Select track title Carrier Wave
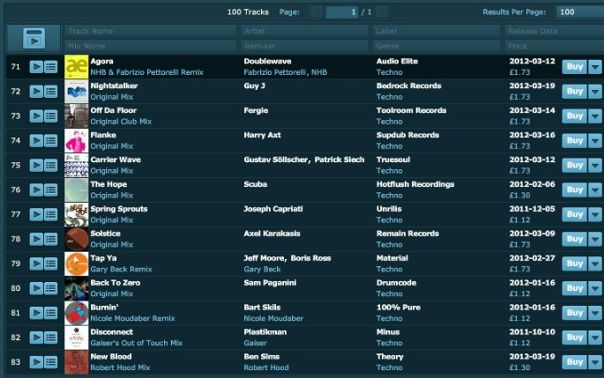604x378 pixels. [x=116, y=160]
